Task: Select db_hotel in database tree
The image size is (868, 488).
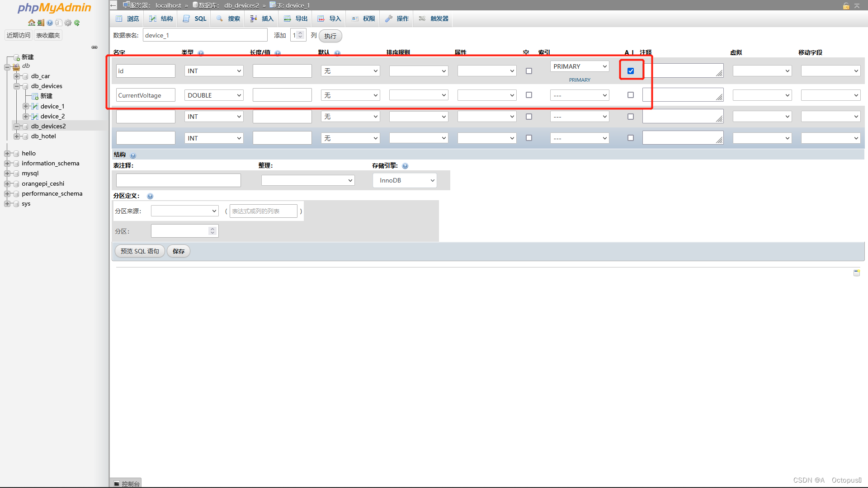Action: (43, 136)
